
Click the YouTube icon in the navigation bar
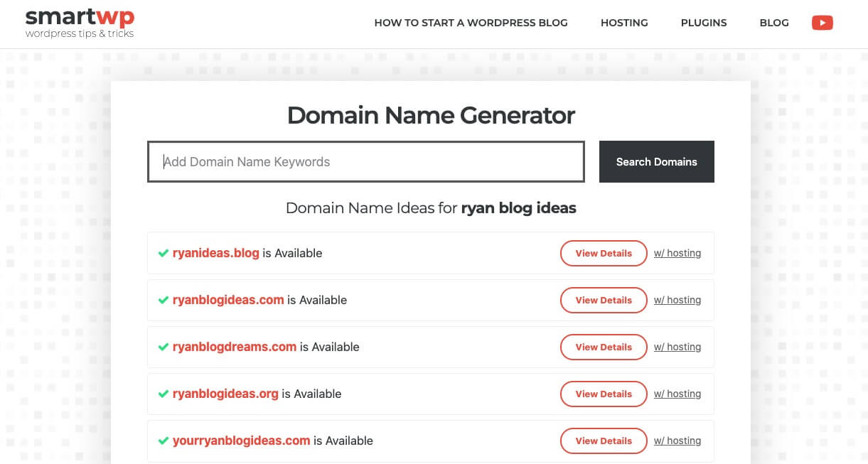(822, 22)
